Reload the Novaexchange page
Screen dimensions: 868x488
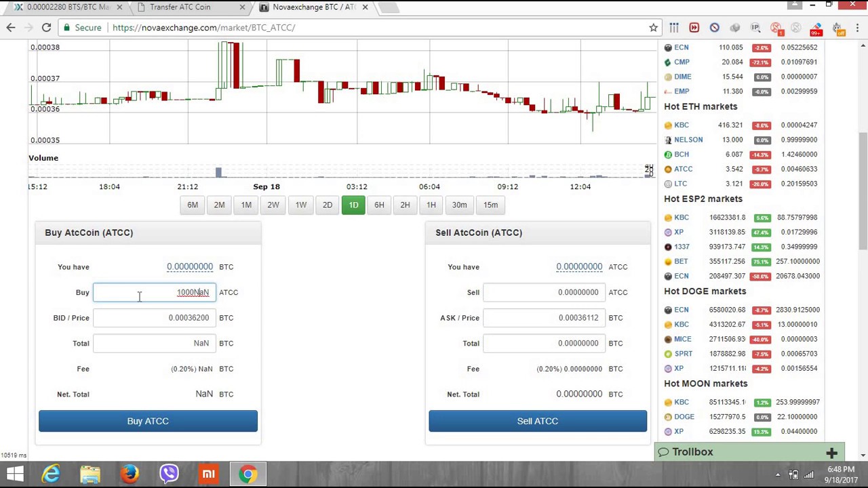46,28
